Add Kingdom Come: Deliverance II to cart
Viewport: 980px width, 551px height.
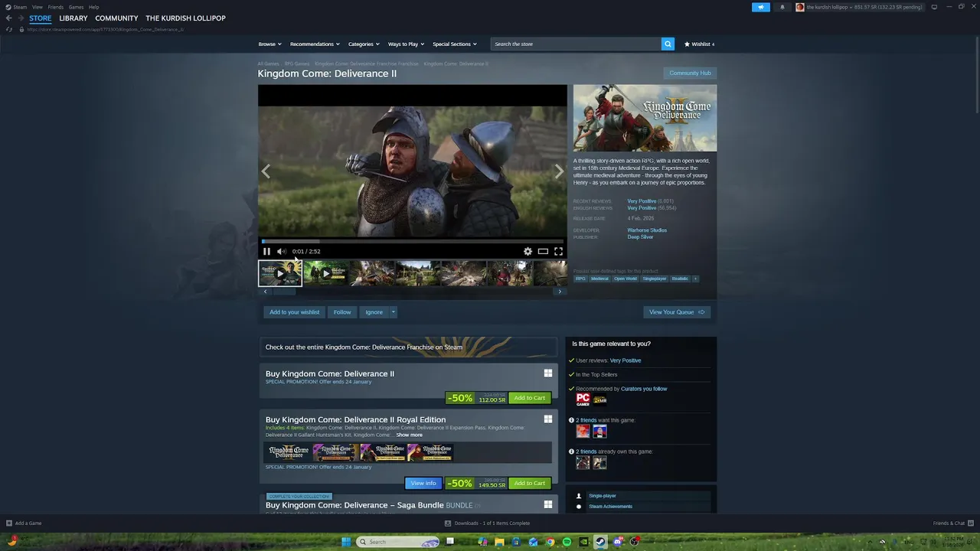(x=530, y=398)
